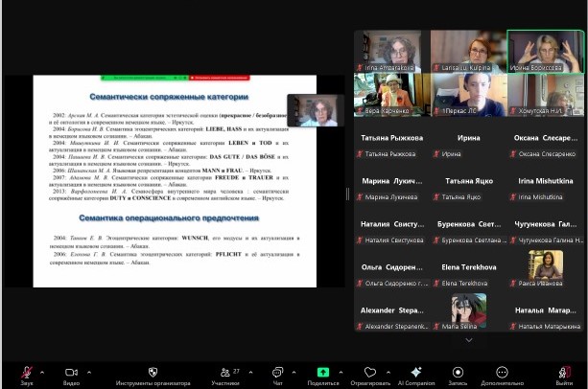Image resolution: width=588 pixels, height=389 pixels.
Task: Open audio options arrow next to Звук
Action: pyautogui.click(x=42, y=373)
